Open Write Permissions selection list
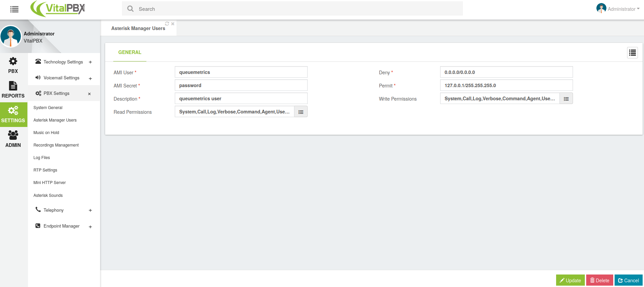644x287 pixels. tap(566, 99)
